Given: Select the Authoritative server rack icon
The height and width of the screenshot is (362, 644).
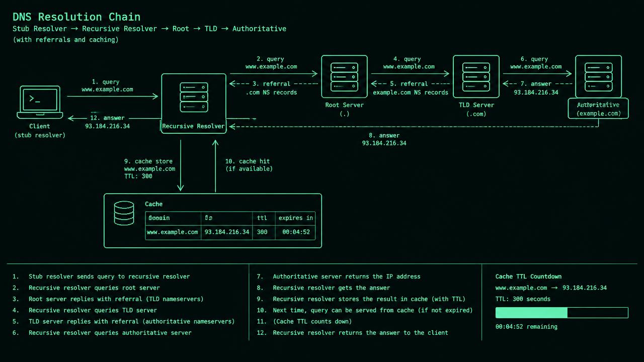Looking at the screenshot, I should [599, 77].
